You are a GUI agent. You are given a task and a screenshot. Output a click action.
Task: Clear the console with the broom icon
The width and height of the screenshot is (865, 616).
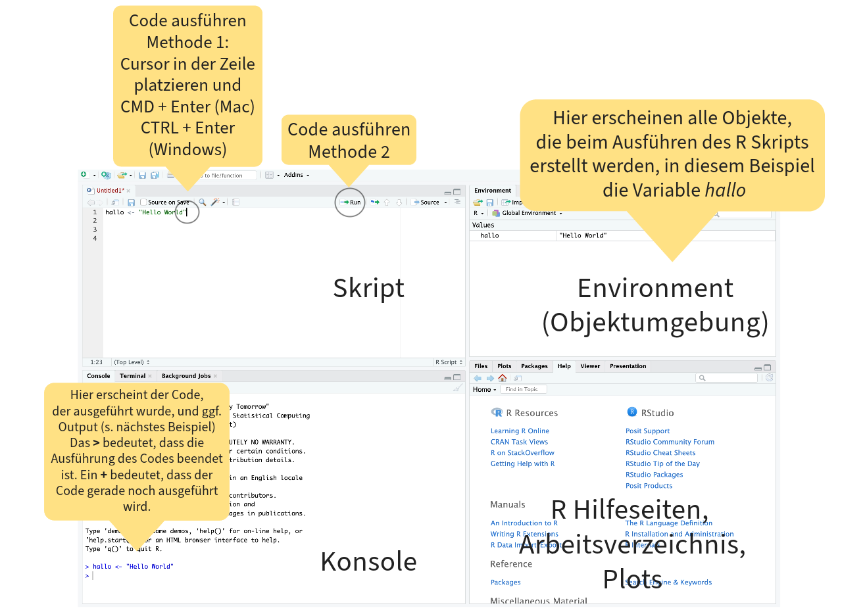pyautogui.click(x=457, y=389)
